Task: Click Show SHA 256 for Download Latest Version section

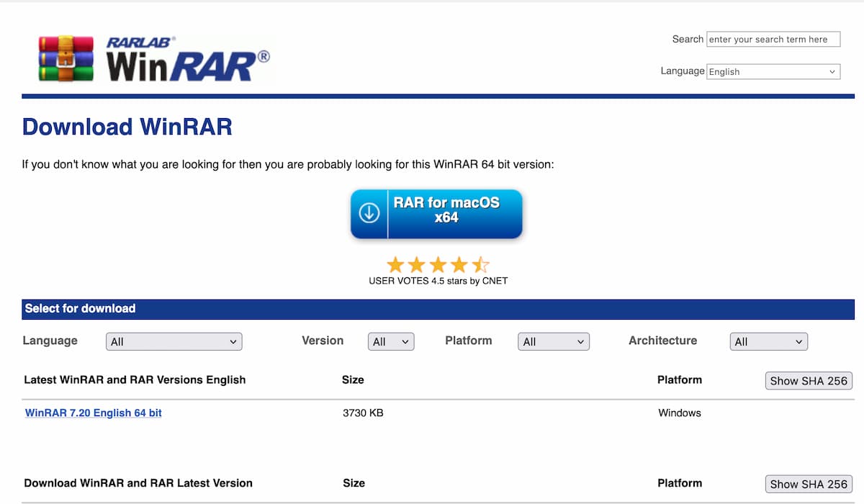Action: (809, 484)
